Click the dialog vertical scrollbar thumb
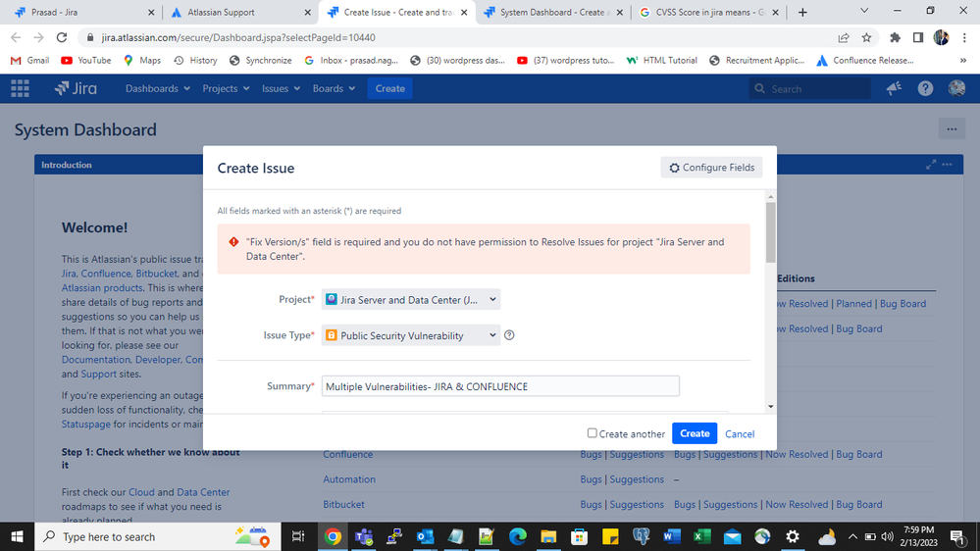The height and width of the screenshot is (551, 980). [771, 231]
